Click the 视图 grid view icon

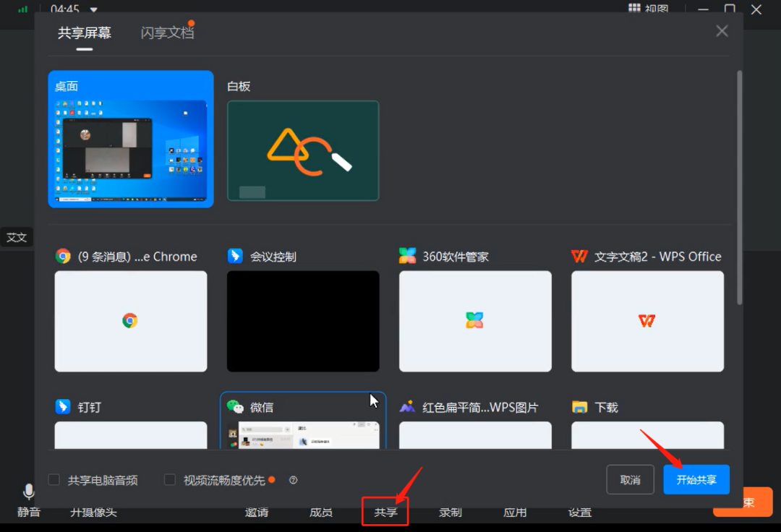[x=634, y=8]
